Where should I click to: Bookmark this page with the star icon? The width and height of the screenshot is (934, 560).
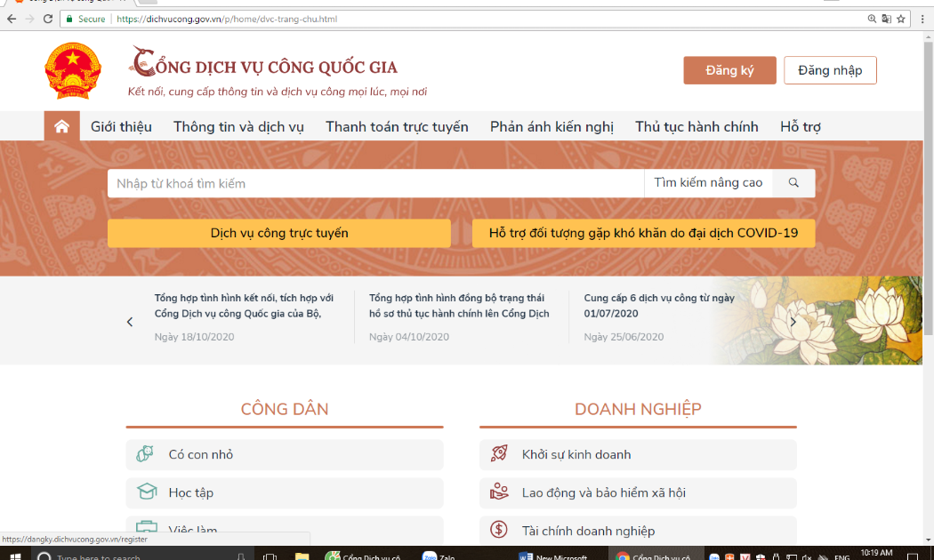click(901, 19)
